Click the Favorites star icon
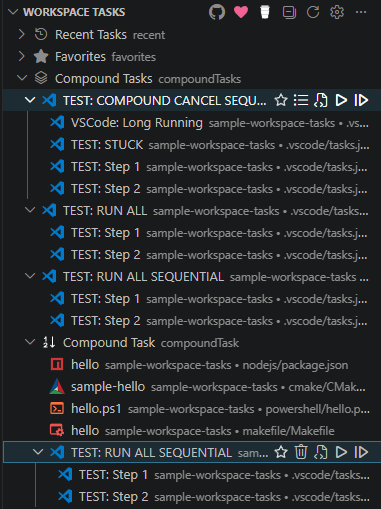The image size is (381, 509). pos(41,56)
